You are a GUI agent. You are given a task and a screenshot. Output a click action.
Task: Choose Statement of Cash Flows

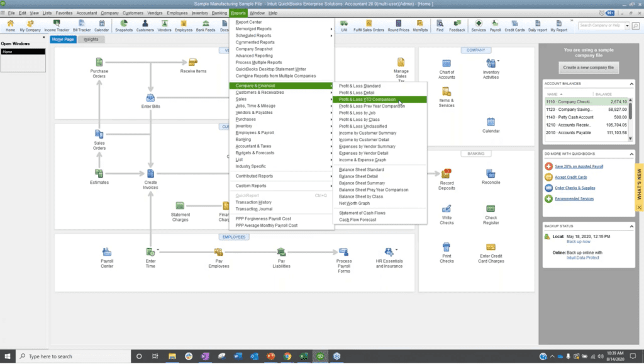coord(380,213)
